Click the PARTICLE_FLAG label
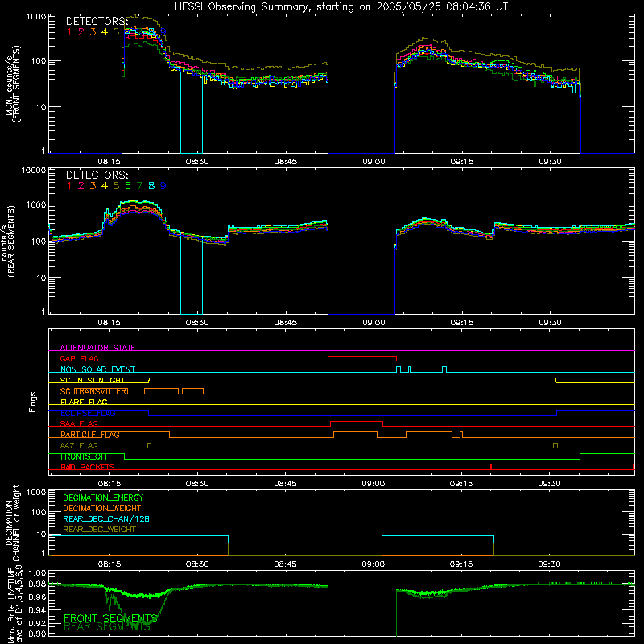Image resolution: width=644 pixels, height=644 pixels. 90,435
